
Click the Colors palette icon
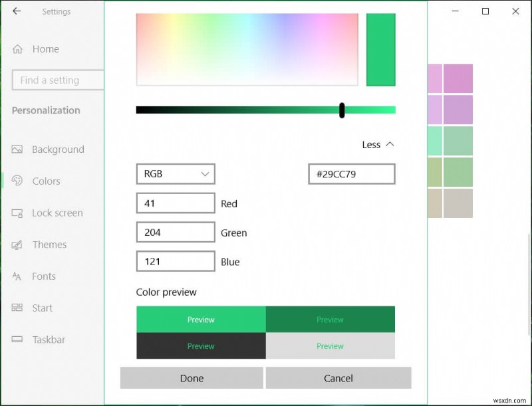click(17, 181)
